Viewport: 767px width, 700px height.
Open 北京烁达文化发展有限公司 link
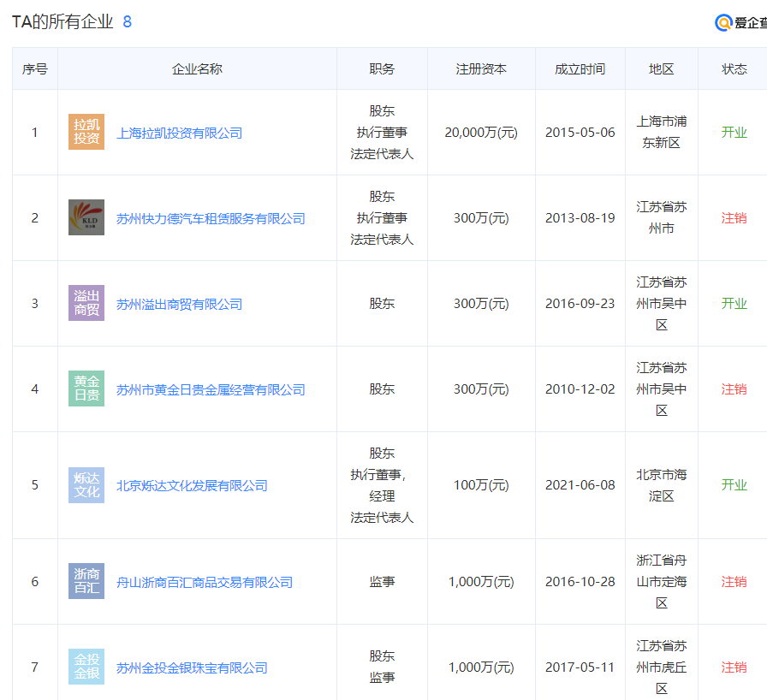tap(192, 485)
